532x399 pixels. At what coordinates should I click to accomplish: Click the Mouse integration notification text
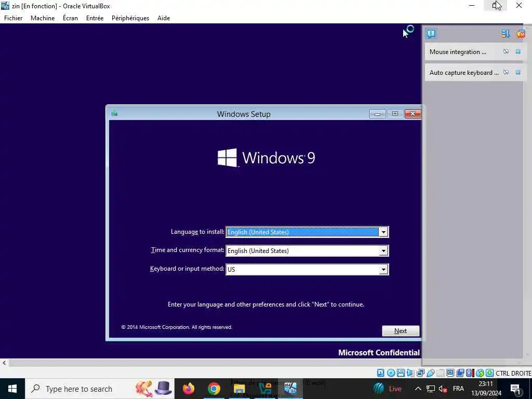point(458,52)
